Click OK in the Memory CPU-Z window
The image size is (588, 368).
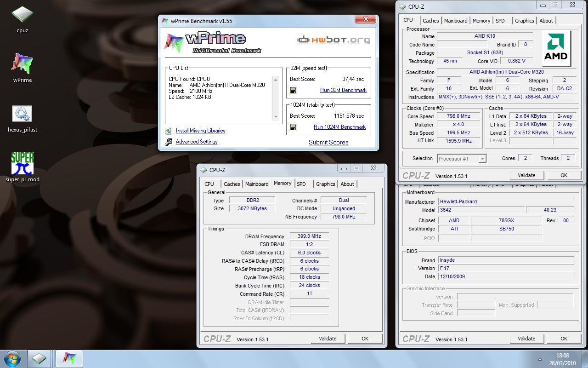click(365, 339)
